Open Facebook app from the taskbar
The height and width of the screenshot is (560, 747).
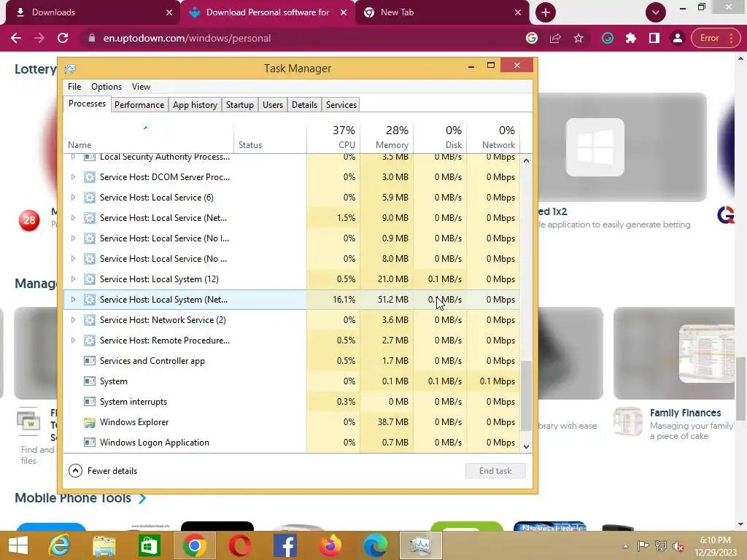pyautogui.click(x=285, y=545)
